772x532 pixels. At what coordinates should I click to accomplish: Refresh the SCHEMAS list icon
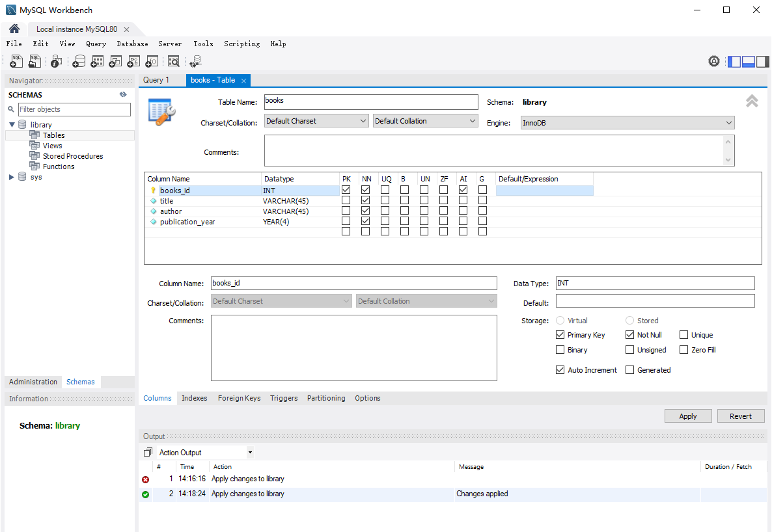[123, 94]
